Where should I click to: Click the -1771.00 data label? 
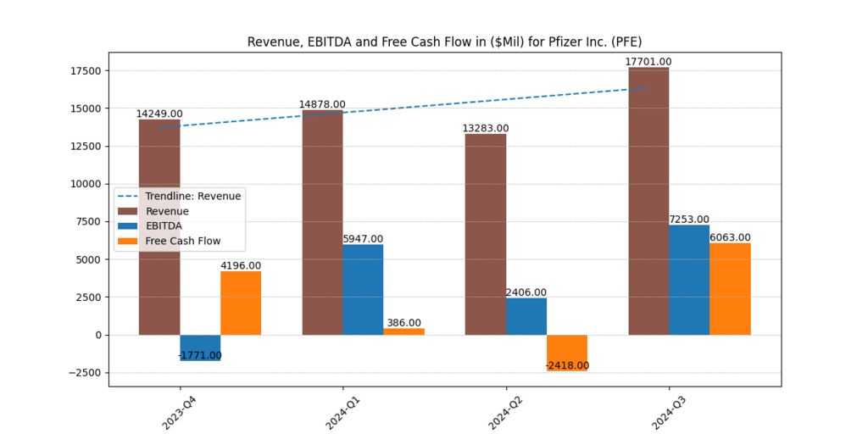coord(200,355)
